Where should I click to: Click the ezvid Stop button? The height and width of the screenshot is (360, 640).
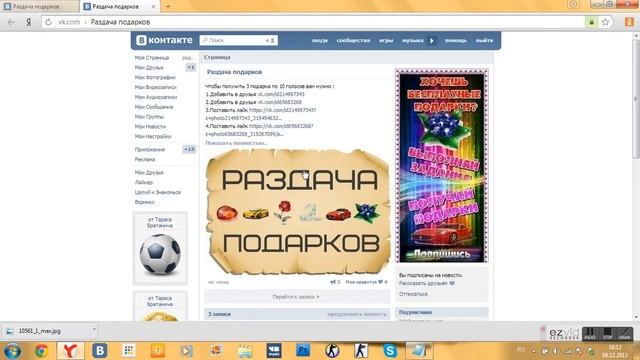tap(607, 333)
